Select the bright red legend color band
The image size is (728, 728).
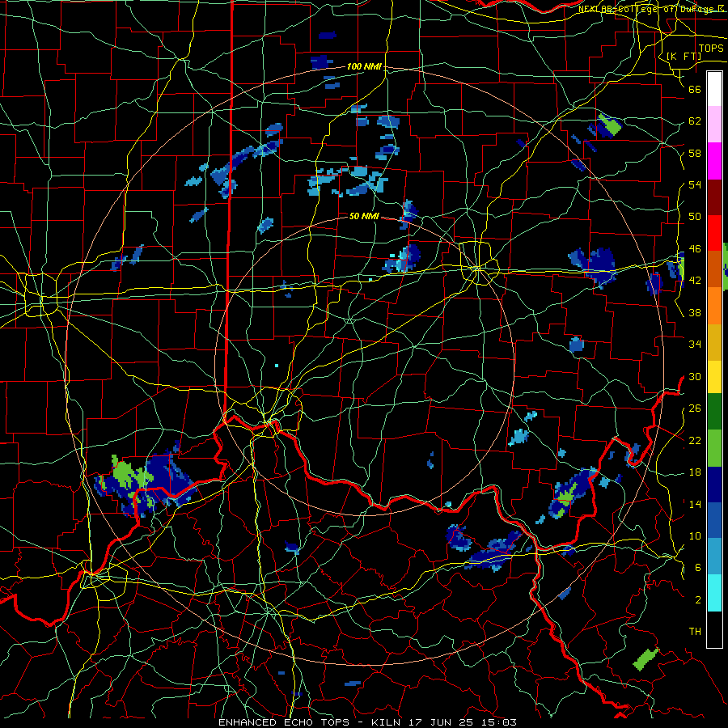coord(714,233)
